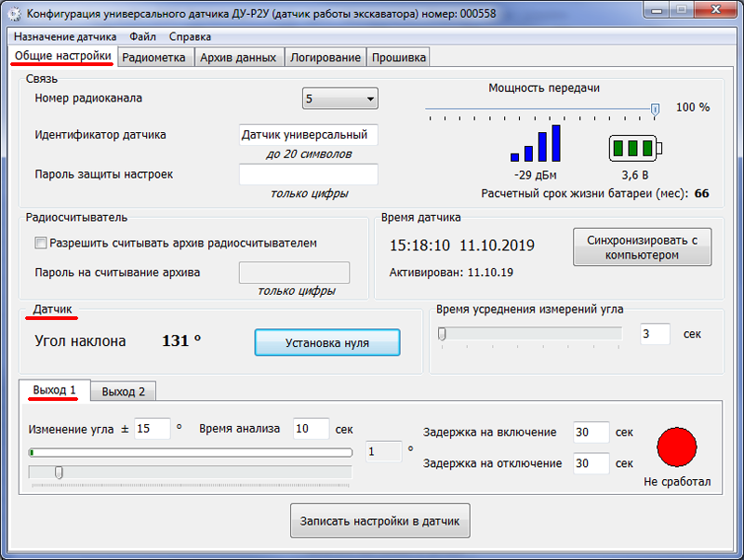Click the archive reading password field
The image size is (744, 560).
click(294, 273)
